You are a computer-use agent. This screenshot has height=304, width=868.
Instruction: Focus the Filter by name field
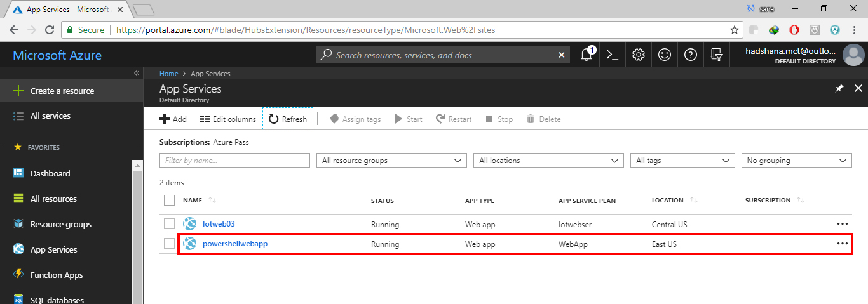[234, 161]
